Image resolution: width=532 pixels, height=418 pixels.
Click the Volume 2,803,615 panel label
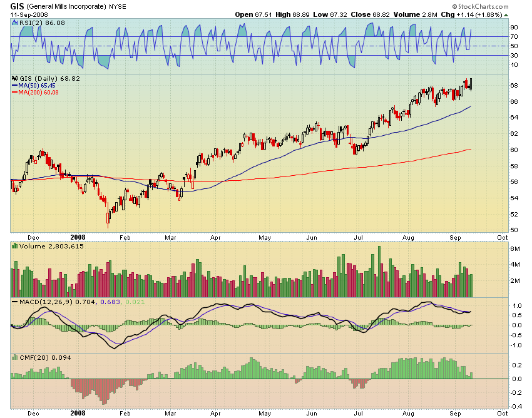[51, 247]
